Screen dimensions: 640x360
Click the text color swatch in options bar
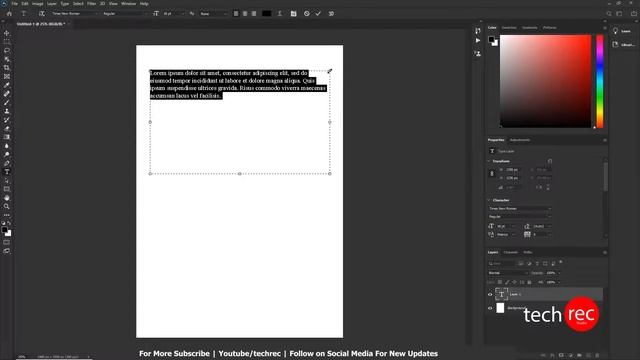tap(267, 13)
